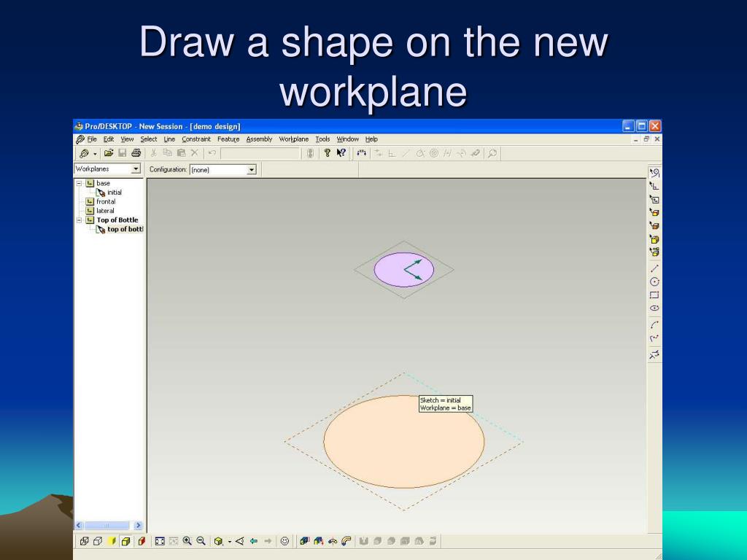Screen dimensions: 747x560
Task: Open the Constraint menu
Action: 196,139
